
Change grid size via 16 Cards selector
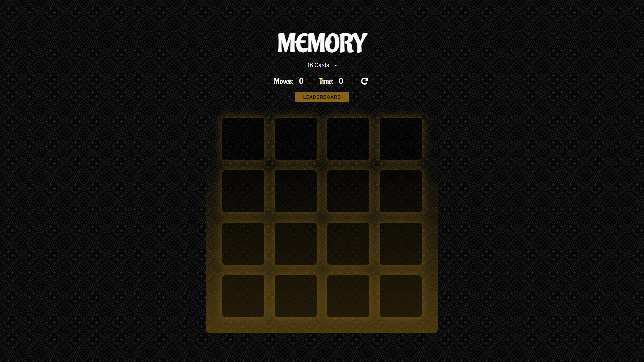[322, 65]
